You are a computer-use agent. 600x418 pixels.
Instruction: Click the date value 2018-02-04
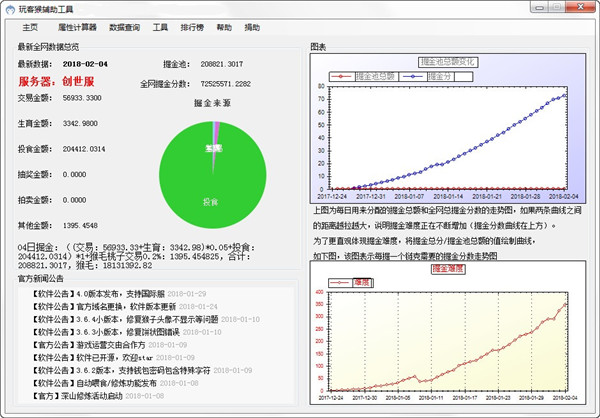(x=85, y=64)
